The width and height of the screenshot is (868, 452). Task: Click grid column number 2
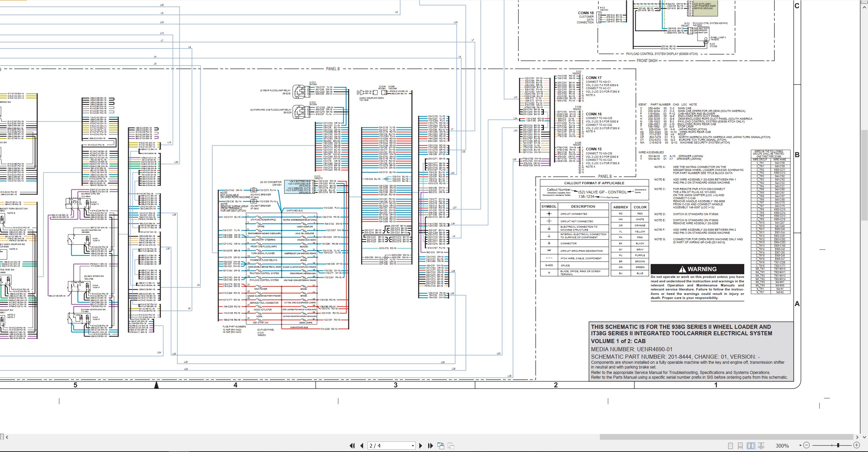point(556,385)
